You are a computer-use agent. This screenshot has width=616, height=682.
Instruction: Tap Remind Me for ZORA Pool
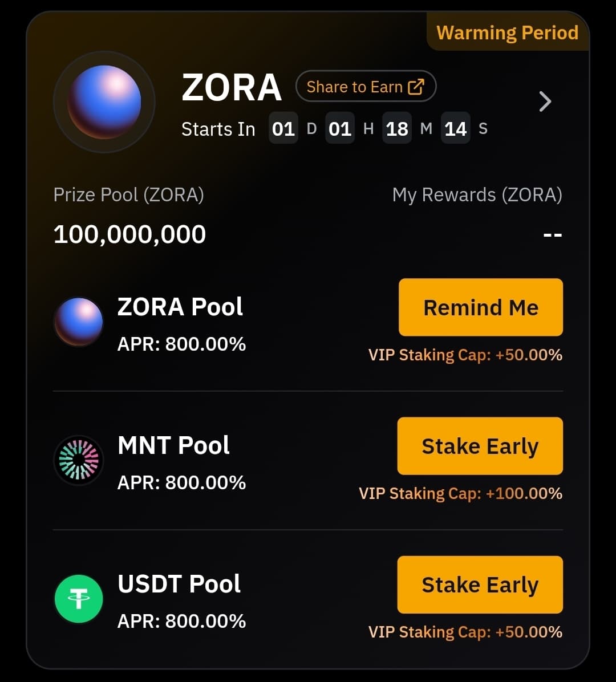(x=480, y=307)
